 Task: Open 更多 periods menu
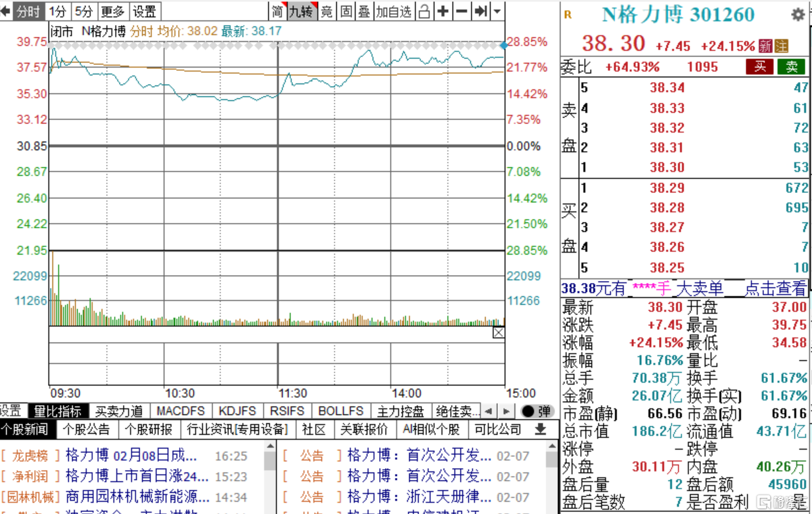113,11
